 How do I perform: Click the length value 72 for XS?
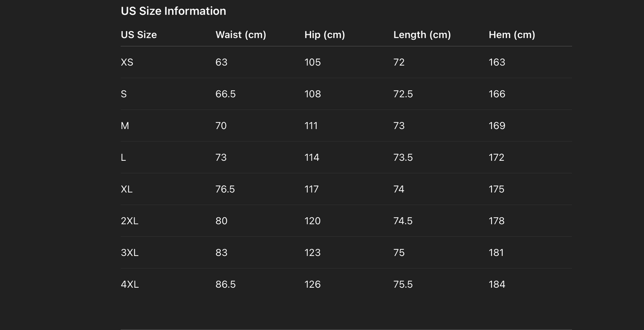click(x=399, y=62)
